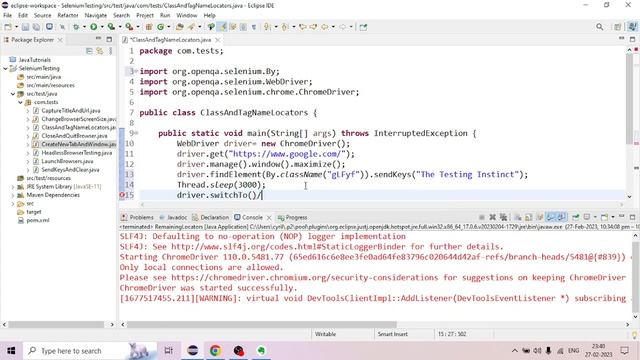The image size is (640, 360).
Task: Collapse All in Package Explorer
Action: (x=89, y=51)
